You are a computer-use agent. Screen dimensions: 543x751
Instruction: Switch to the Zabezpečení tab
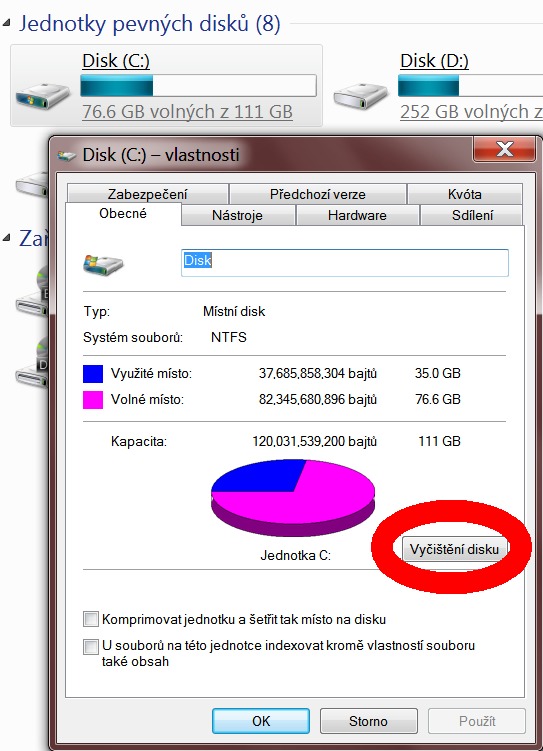tap(147, 194)
